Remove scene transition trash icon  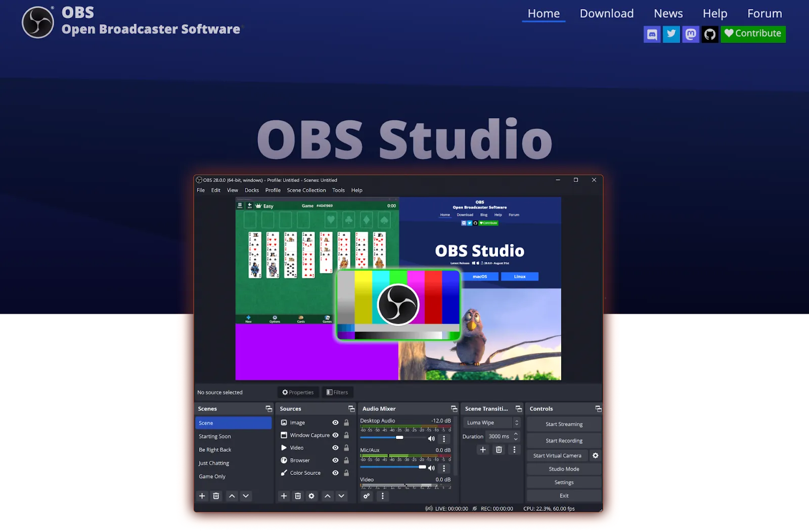coord(499,450)
